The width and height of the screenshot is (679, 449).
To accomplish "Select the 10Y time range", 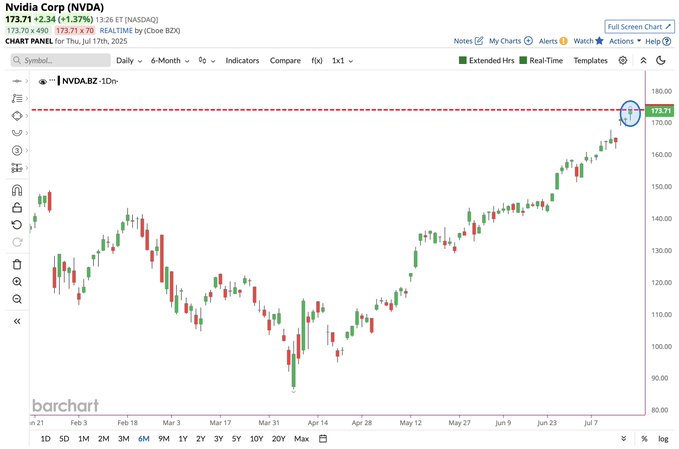I will (256, 439).
